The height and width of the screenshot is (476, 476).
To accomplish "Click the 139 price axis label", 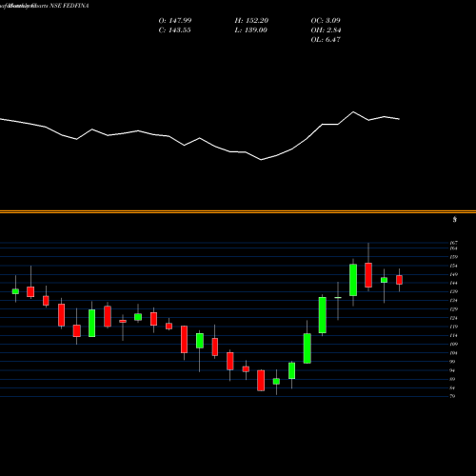I will (x=454, y=291).
